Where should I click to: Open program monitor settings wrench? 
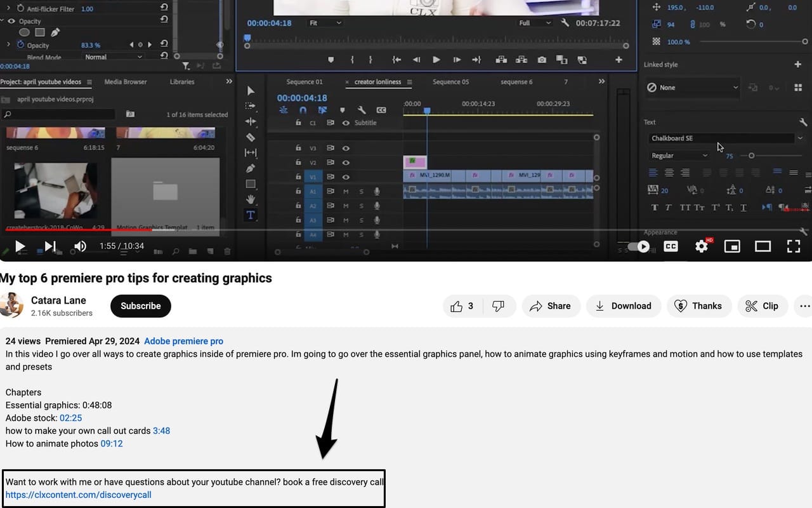[565, 23]
